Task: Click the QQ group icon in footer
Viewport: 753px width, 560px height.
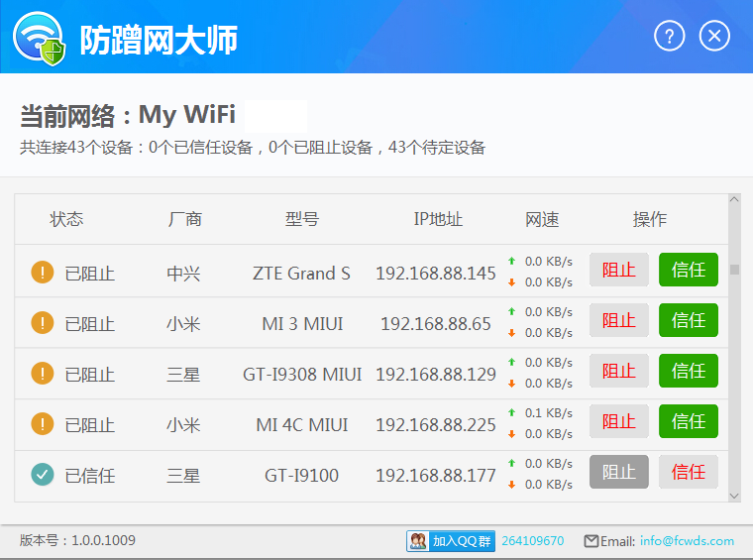Action: [417, 541]
